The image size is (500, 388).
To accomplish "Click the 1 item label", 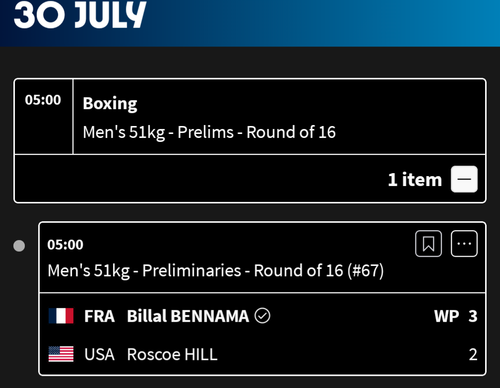I will tap(415, 180).
